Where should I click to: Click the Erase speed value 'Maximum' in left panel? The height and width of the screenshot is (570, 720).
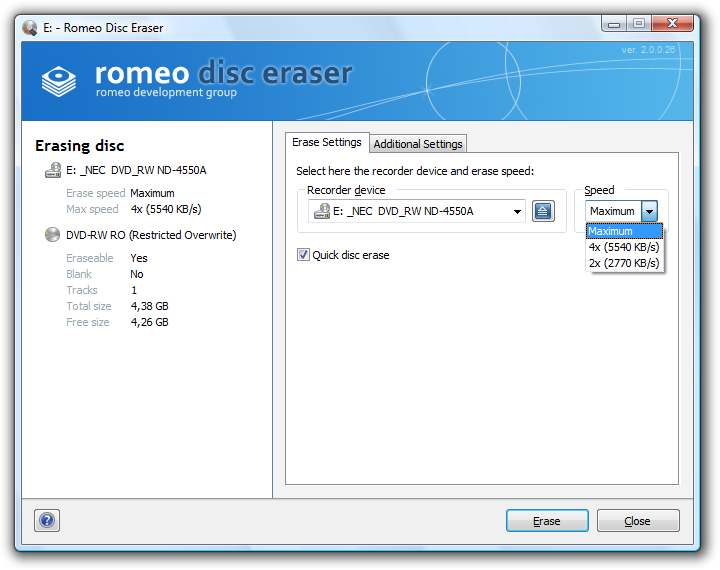coord(152,193)
